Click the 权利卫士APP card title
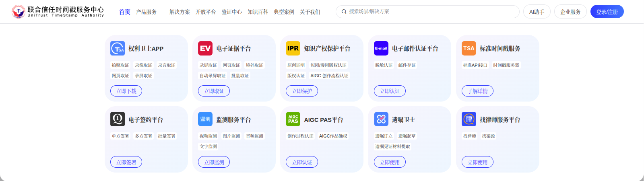The width and height of the screenshot is (644, 181). click(146, 49)
